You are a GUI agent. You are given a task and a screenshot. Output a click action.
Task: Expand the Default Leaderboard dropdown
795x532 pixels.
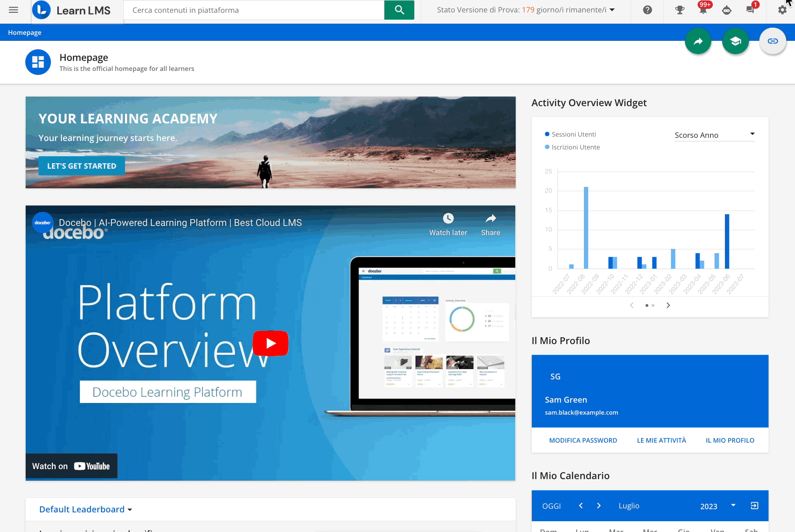[86, 509]
